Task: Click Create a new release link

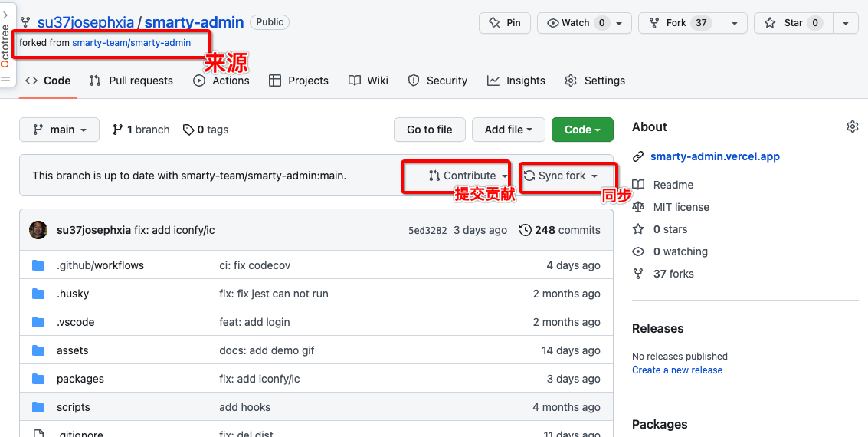Action: click(x=677, y=370)
